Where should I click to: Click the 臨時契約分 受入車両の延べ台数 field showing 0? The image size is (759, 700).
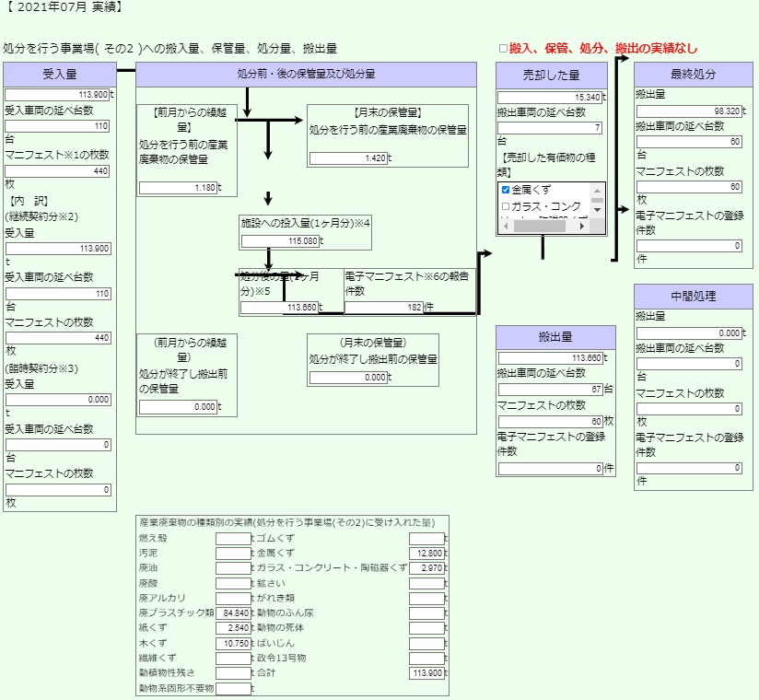click(58, 444)
